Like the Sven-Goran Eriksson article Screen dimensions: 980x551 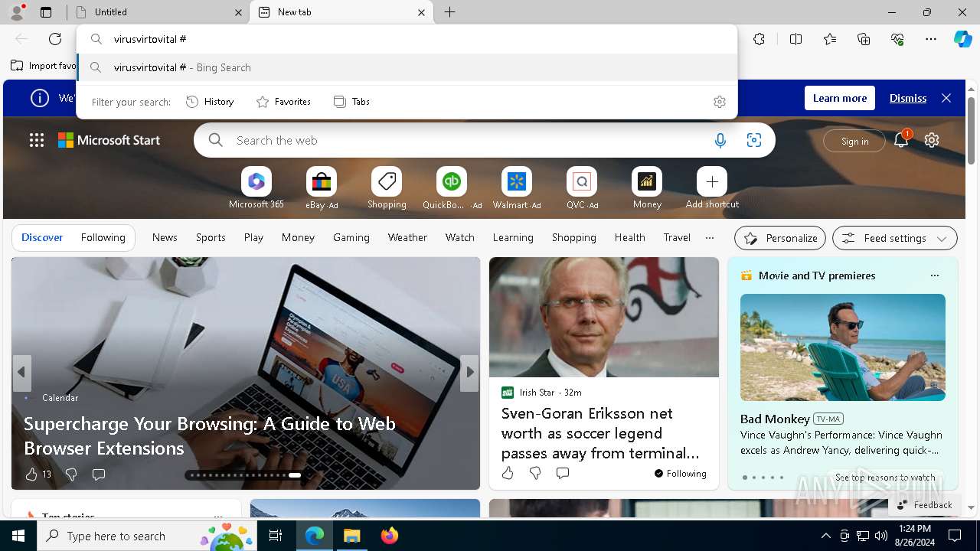tap(508, 473)
